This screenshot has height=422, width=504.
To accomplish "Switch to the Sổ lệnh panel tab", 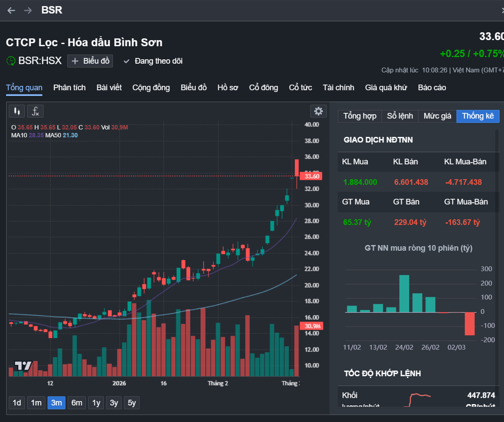I will point(400,116).
